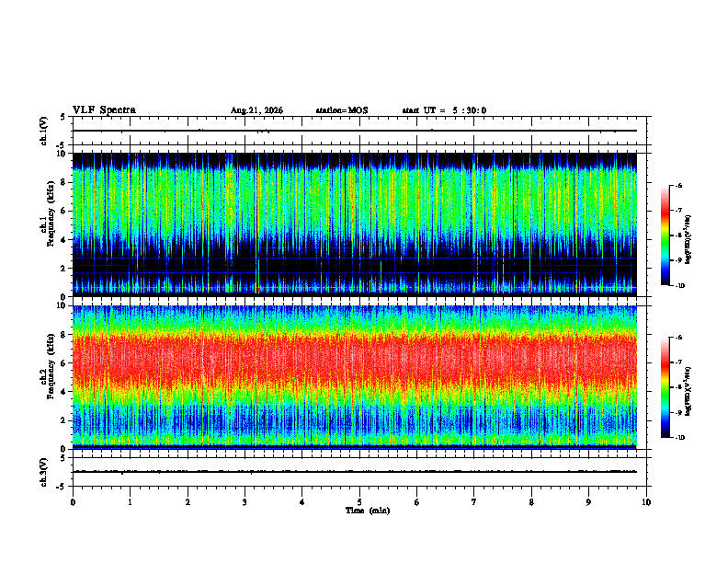Click the 0 minute tick label
This screenshot has height=563, width=728.
pos(73,502)
